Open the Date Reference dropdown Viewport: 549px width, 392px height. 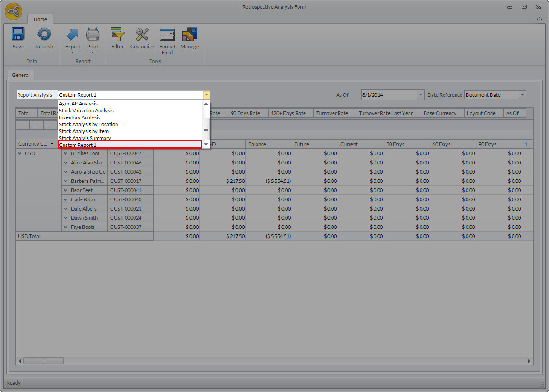[522, 95]
